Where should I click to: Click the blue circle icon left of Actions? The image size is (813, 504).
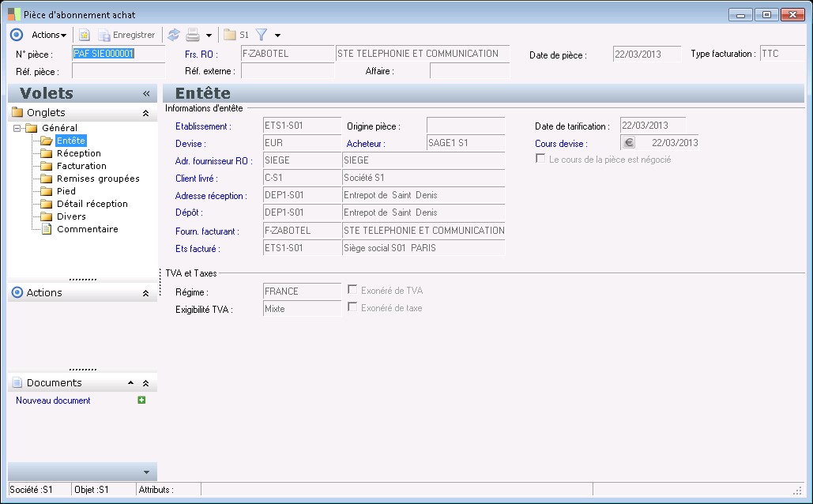pyautogui.click(x=17, y=35)
